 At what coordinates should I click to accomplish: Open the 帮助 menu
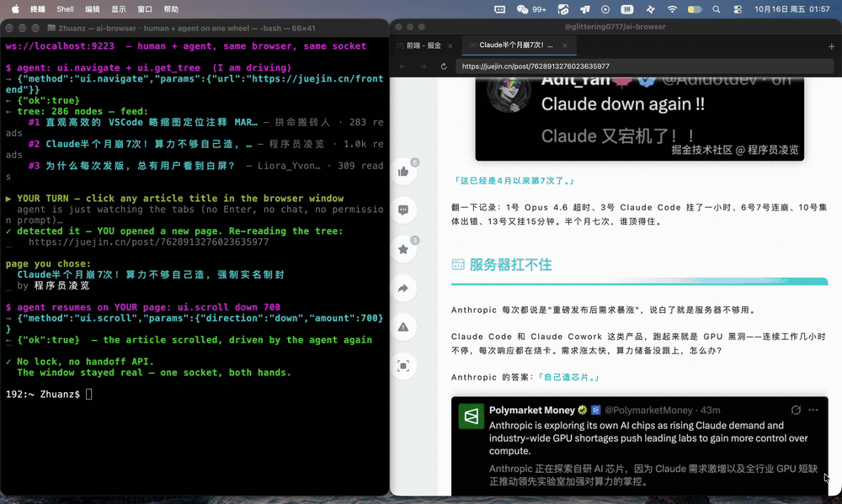point(171,8)
